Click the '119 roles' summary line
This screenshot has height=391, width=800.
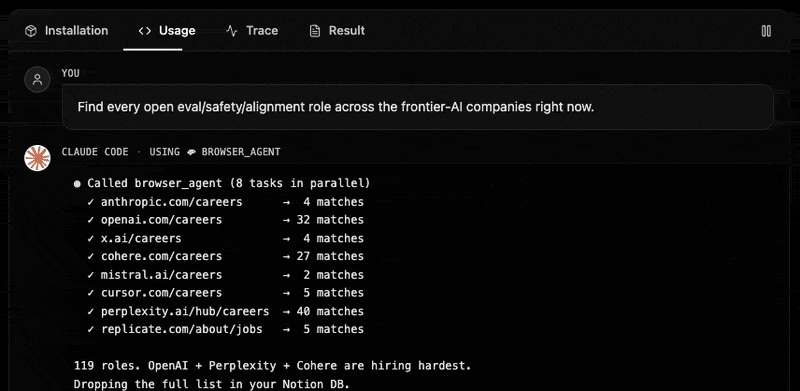(x=272, y=366)
